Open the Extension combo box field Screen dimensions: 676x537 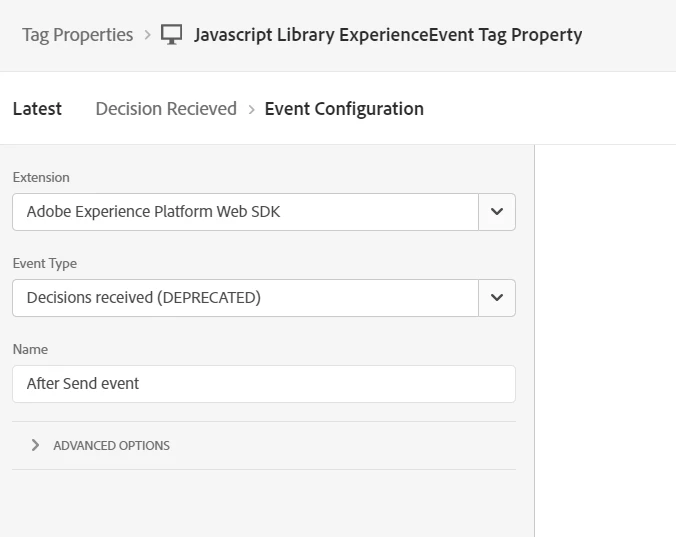pos(246,212)
